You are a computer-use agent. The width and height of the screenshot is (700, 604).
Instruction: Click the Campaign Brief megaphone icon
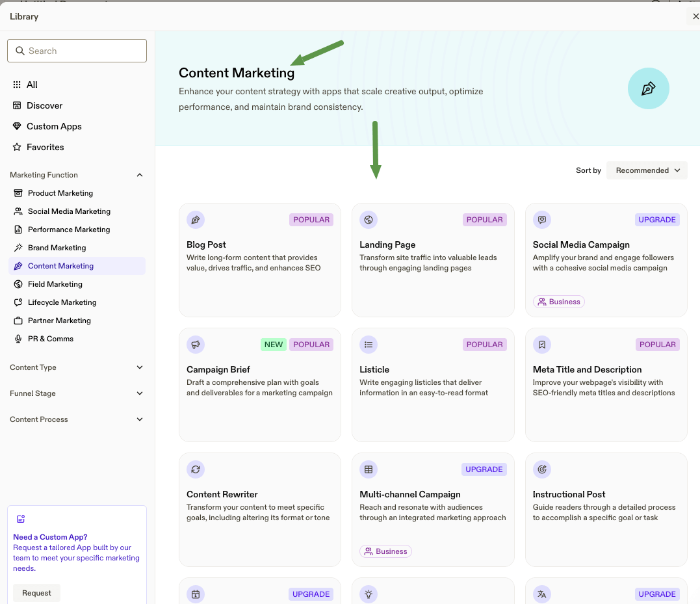pos(196,345)
